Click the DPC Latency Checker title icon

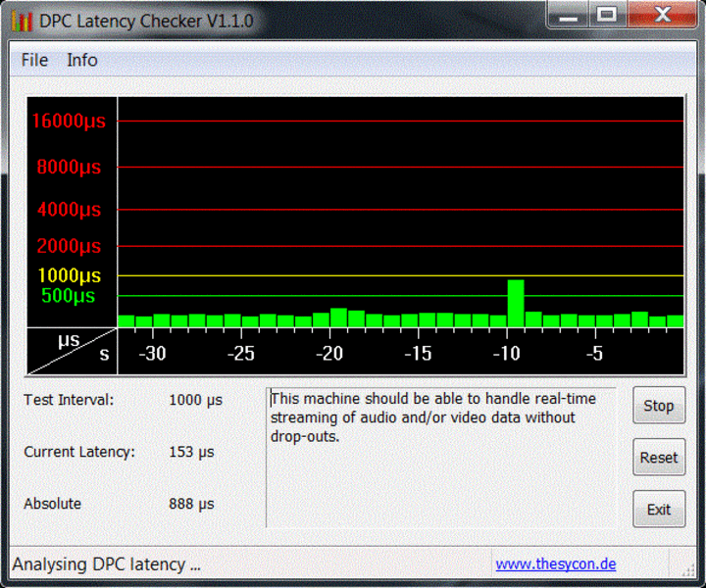pos(22,22)
